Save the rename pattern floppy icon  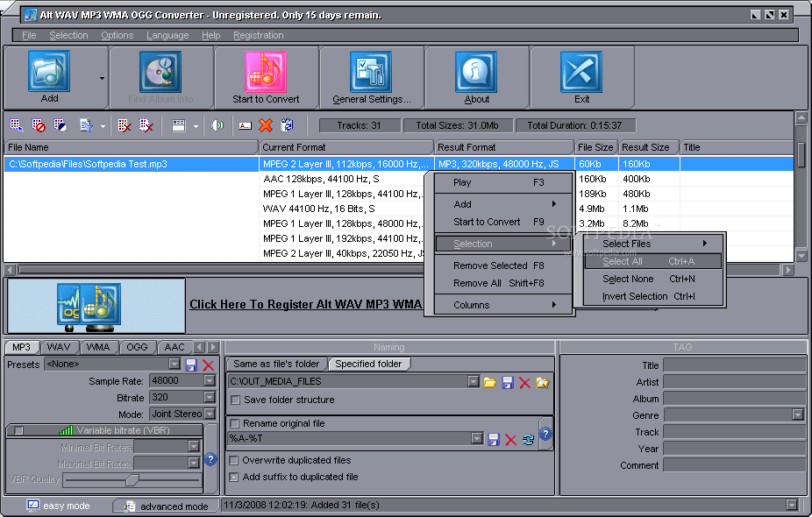click(x=494, y=439)
